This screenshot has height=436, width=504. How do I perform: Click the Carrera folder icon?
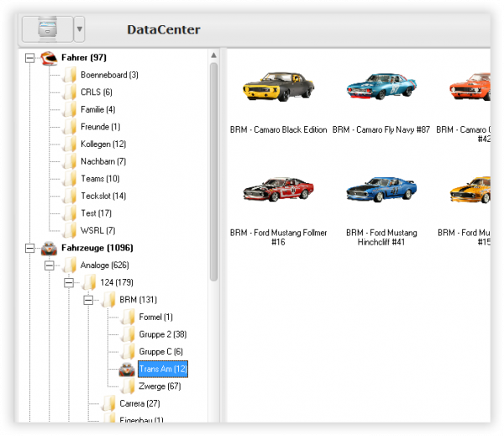click(x=108, y=404)
